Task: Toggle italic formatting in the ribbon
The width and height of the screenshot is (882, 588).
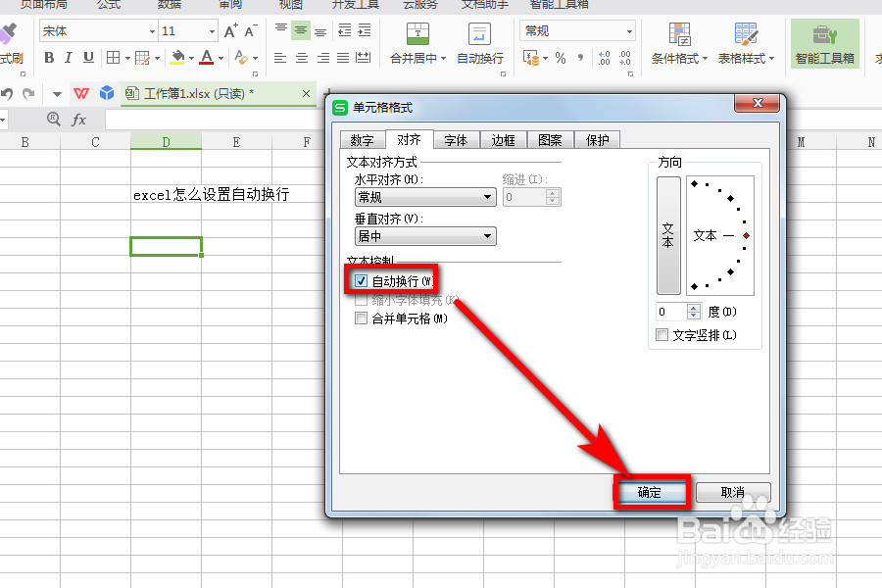Action: pyautogui.click(x=69, y=58)
